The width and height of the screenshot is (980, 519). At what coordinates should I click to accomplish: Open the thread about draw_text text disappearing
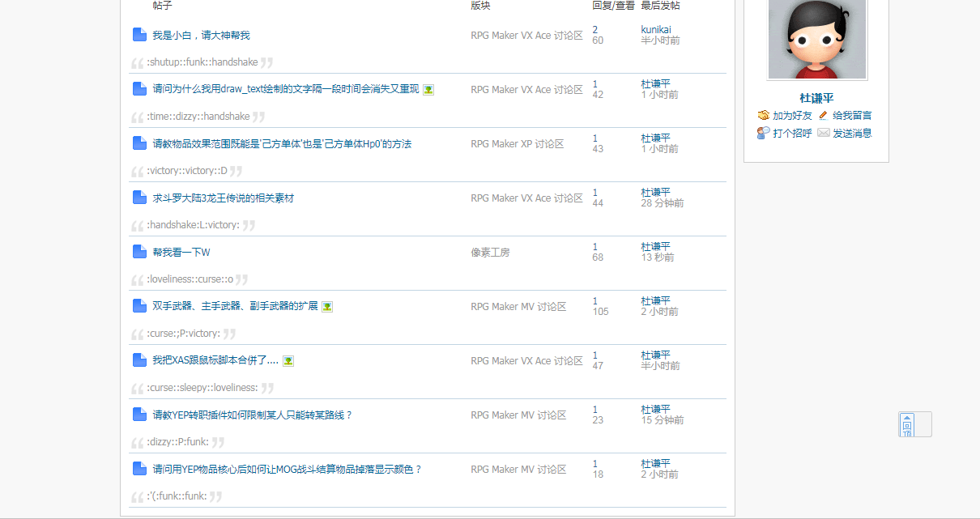point(286,90)
